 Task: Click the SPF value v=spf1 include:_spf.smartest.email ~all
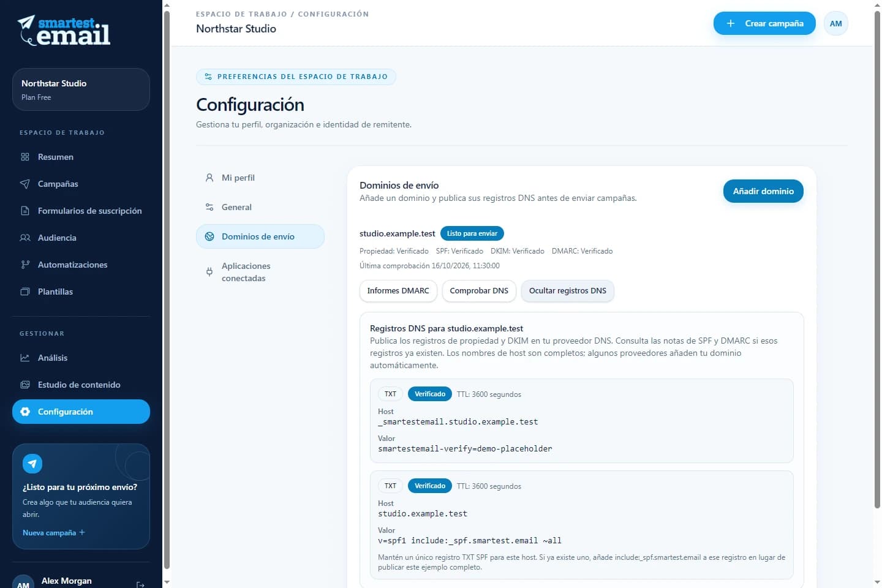470,541
